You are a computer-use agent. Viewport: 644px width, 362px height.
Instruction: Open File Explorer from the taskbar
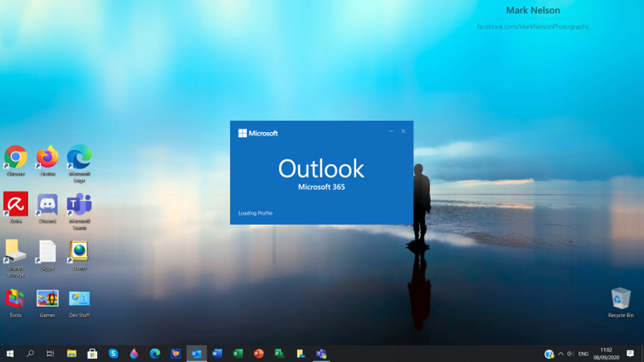pyautogui.click(x=72, y=353)
